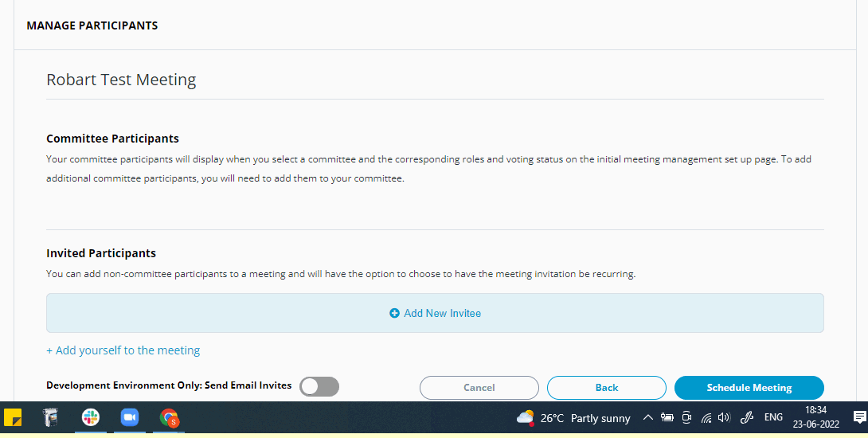Expand hidden system tray icons chevron
Viewport: 868px width, 438px height.
pyautogui.click(x=647, y=418)
